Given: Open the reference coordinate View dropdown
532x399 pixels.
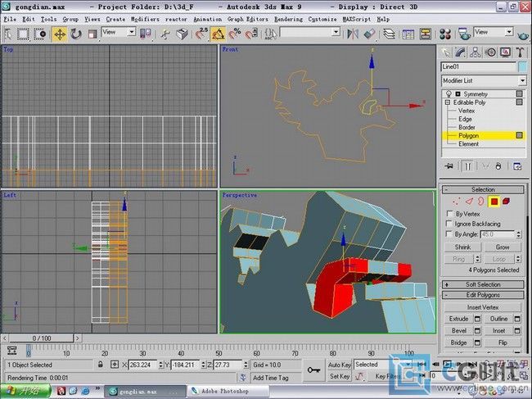Looking at the screenshot, I should (x=119, y=32).
